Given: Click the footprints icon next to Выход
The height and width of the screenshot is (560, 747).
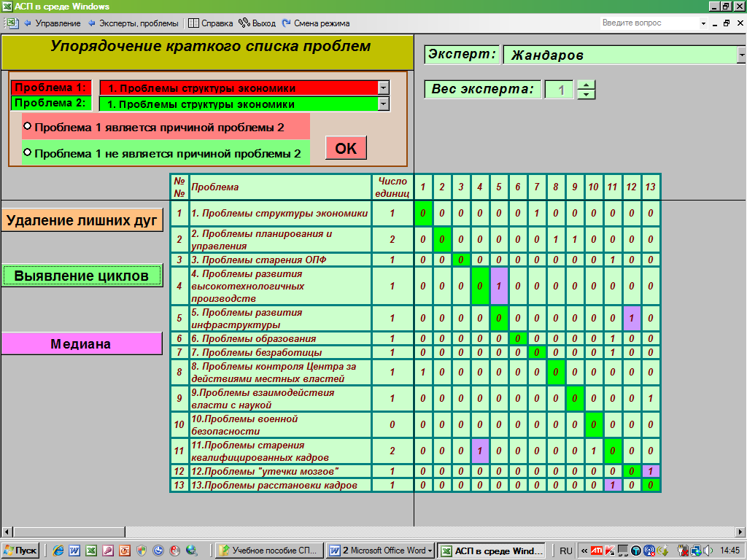Looking at the screenshot, I should (x=244, y=23).
